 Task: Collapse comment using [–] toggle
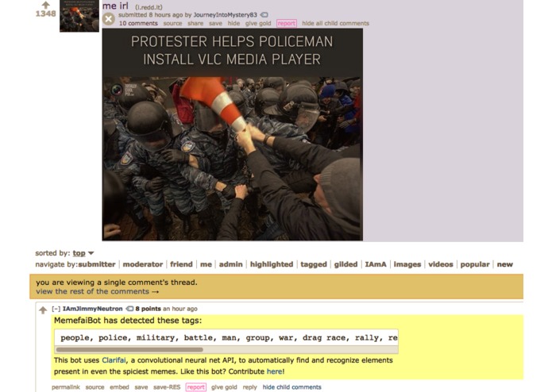pos(56,309)
